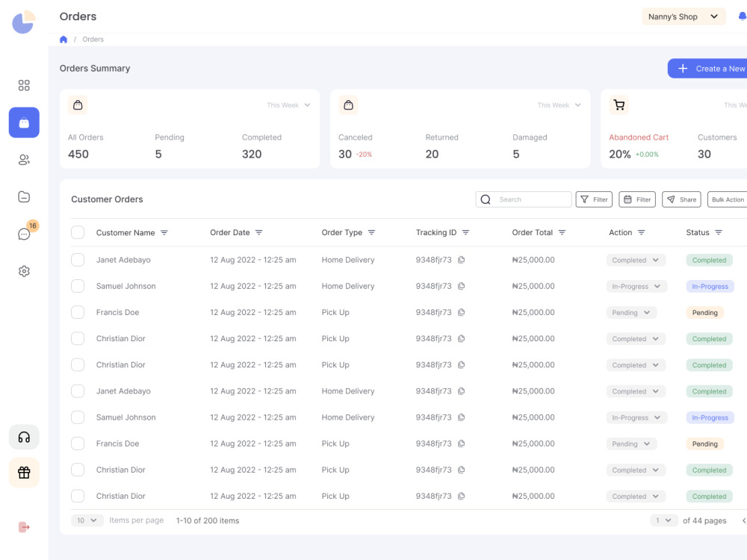
Task: Click the Bulk Action button
Action: pos(728,199)
